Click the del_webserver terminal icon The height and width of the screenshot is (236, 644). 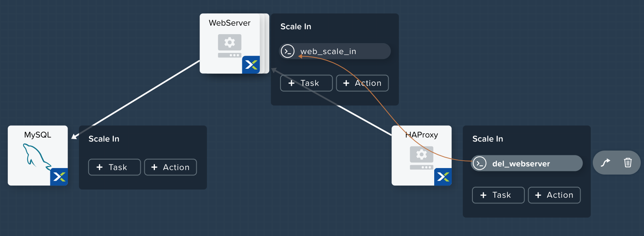480,164
